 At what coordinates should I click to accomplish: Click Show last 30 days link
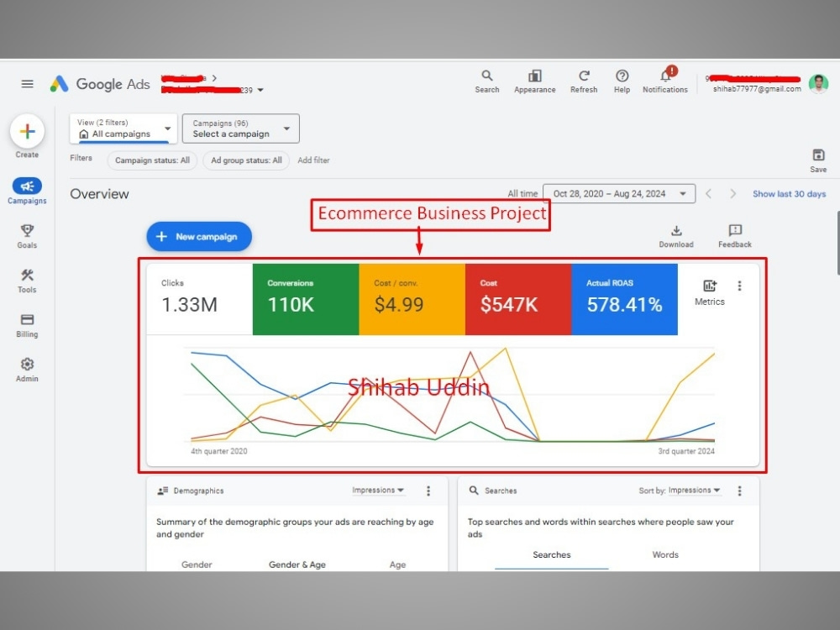789,194
